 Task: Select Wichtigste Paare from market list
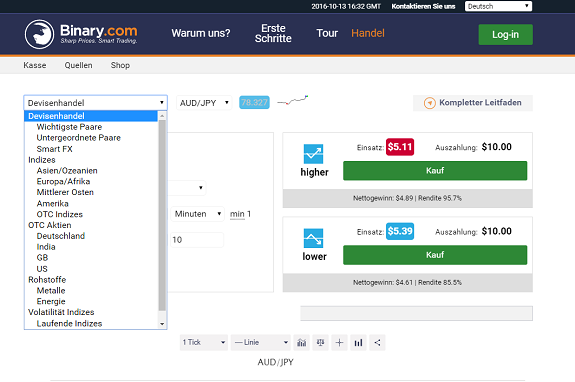(x=69, y=127)
